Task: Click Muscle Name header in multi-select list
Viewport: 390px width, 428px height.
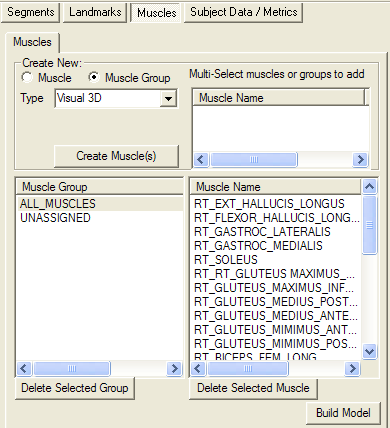Action: (279, 98)
